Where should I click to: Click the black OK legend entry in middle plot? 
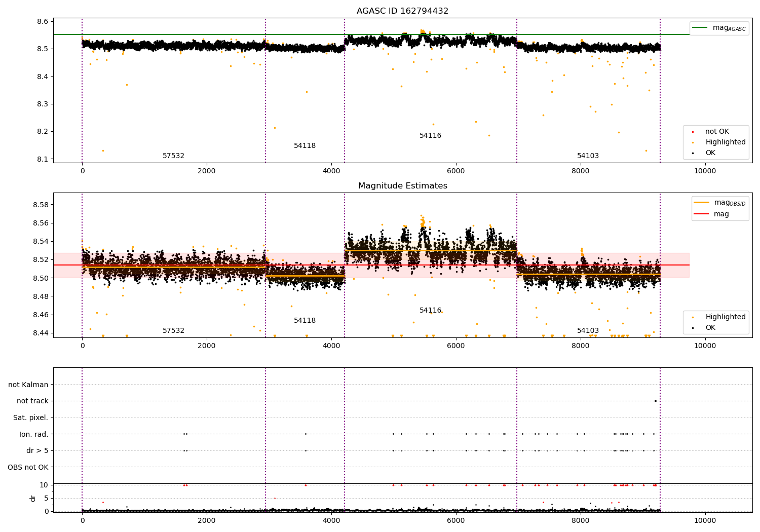[x=702, y=328]
